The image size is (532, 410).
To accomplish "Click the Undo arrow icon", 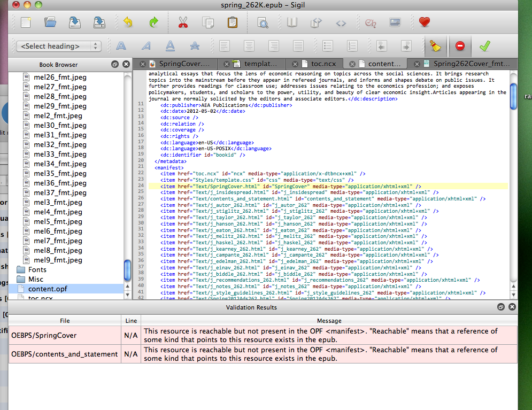I will (x=128, y=22).
